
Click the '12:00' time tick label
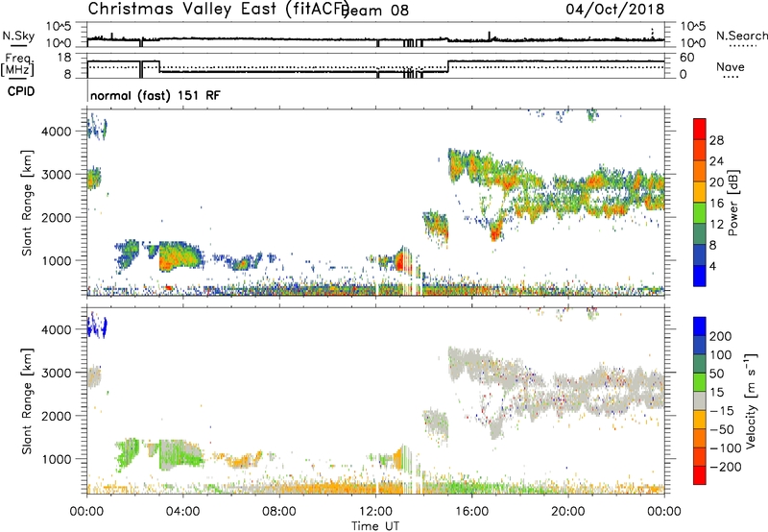pos(375,512)
